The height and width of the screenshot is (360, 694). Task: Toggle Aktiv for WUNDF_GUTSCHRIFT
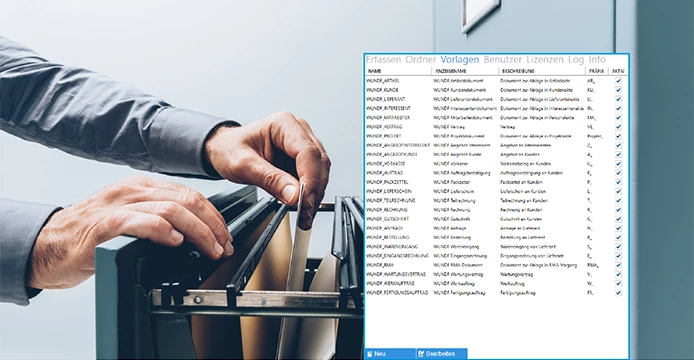[618, 219]
